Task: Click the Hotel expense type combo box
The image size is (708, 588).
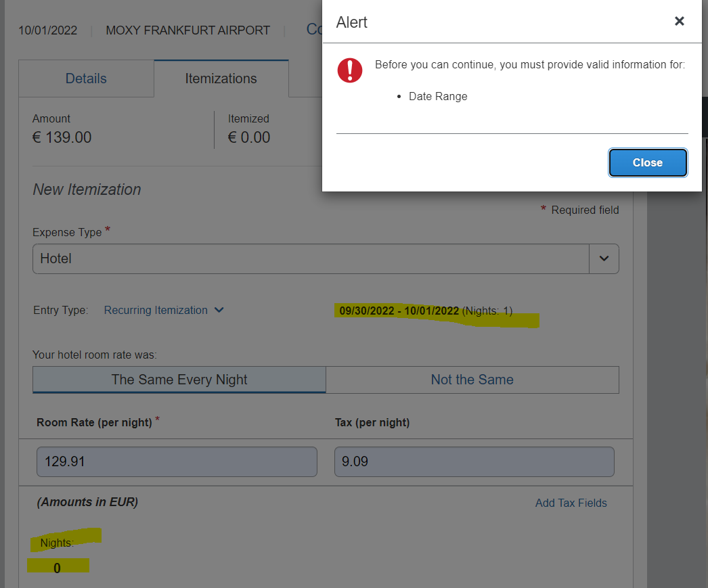Action: [x=311, y=258]
